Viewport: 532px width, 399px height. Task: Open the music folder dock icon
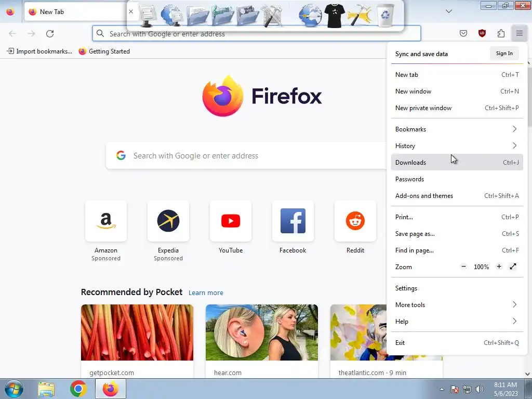tap(222, 15)
